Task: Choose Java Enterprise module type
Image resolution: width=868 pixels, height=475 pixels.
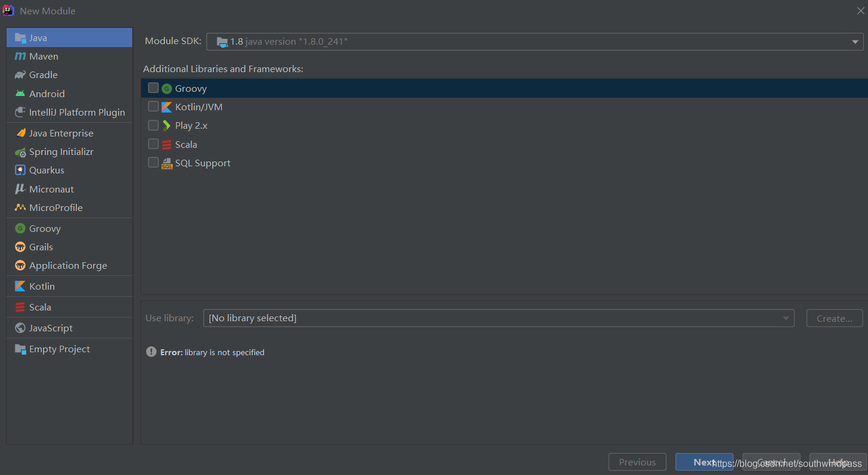Action: tap(69, 133)
